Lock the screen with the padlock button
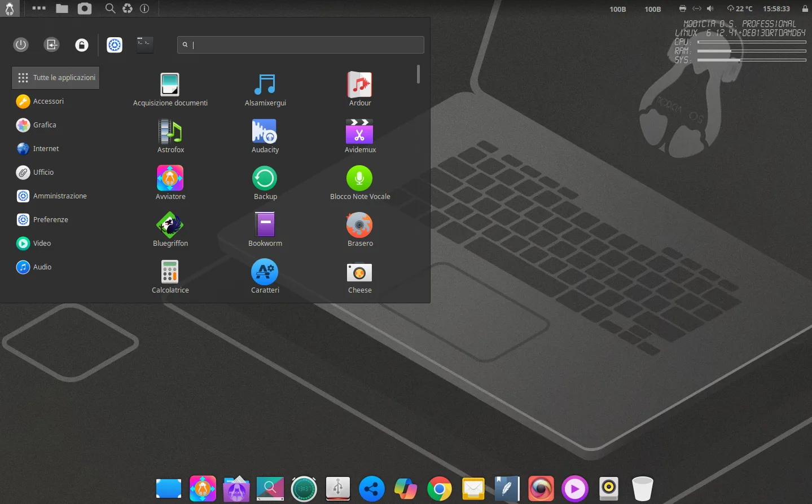Screen dimensions: 812x504 (81, 45)
